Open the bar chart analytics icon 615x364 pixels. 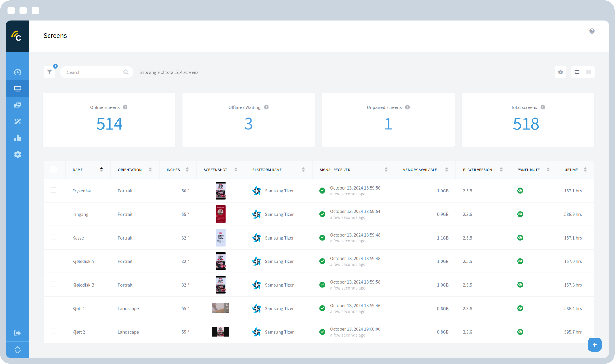(18, 138)
